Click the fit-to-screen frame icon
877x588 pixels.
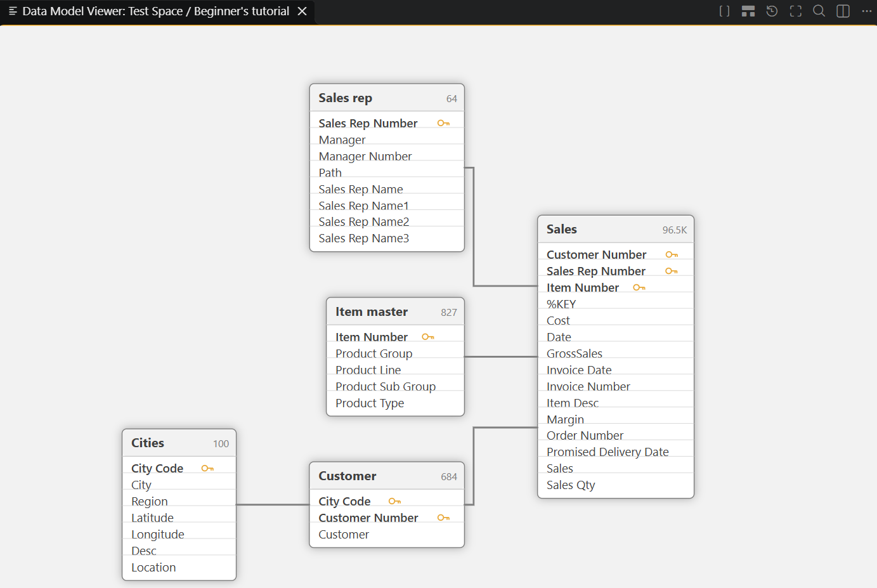796,11
